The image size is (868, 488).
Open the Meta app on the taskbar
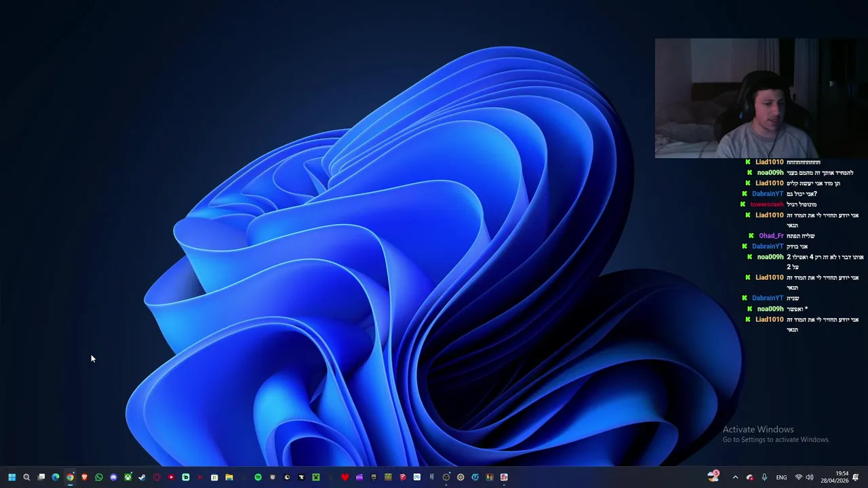point(417,477)
